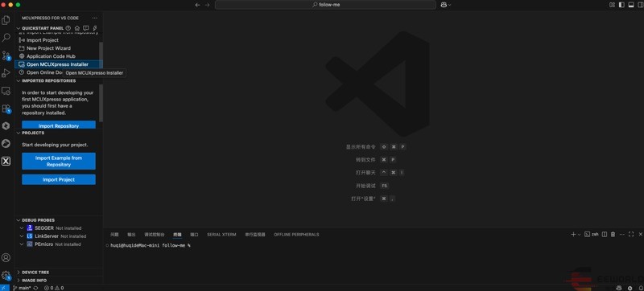
Task: Click the hexagon extension icon in activity bar
Action: pos(6,126)
